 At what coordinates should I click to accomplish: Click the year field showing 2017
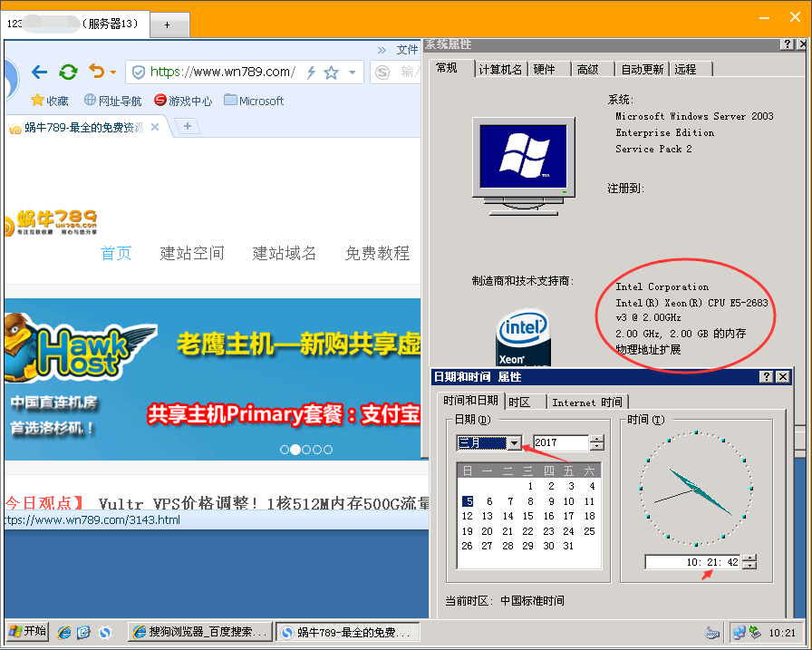click(x=560, y=443)
